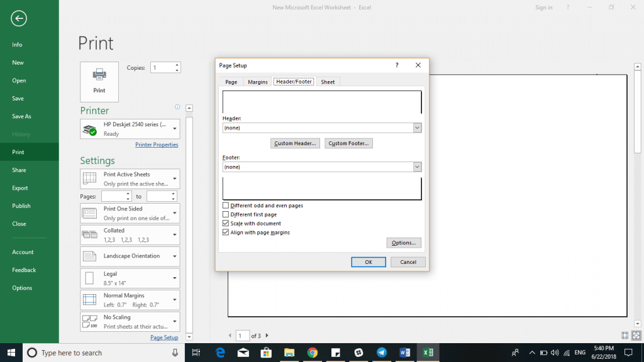This screenshot has width=644, height=362.
Task: Switch to the Sheet tab
Action: (x=328, y=81)
